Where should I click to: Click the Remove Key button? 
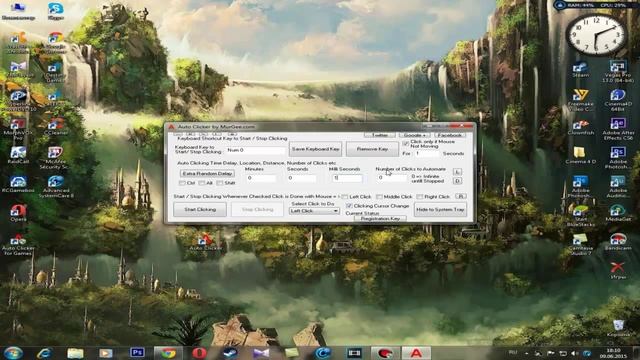click(372, 149)
